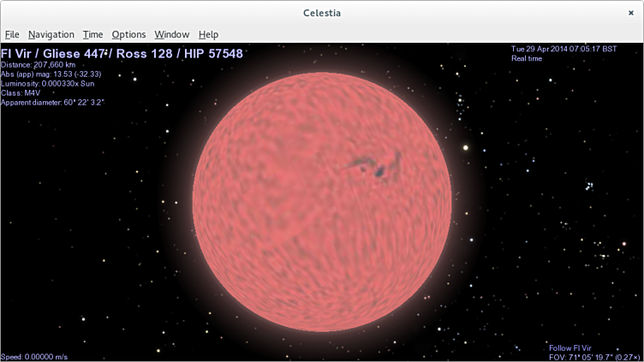Image resolution: width=644 pixels, height=362 pixels.
Task: Click the FI Vir / Gliese 447 star name heading
Action: [x=122, y=53]
